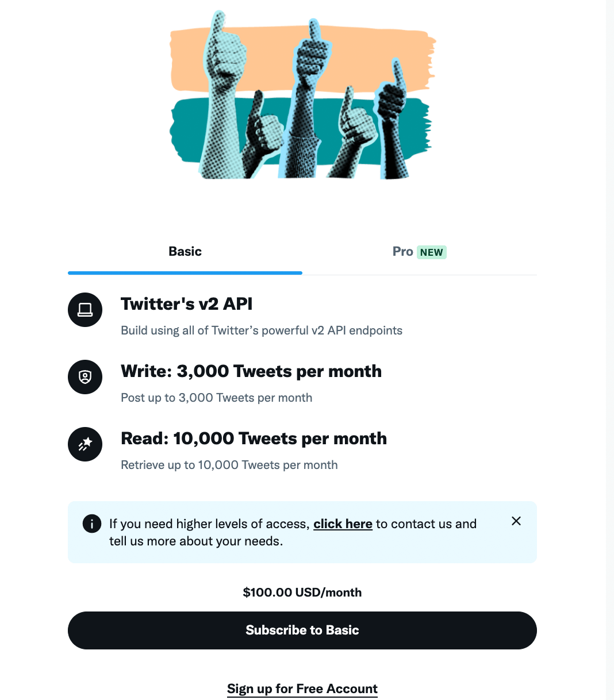This screenshot has width=614, height=700.
Task: Click the $100.00 USD/month price text
Action: point(302,593)
